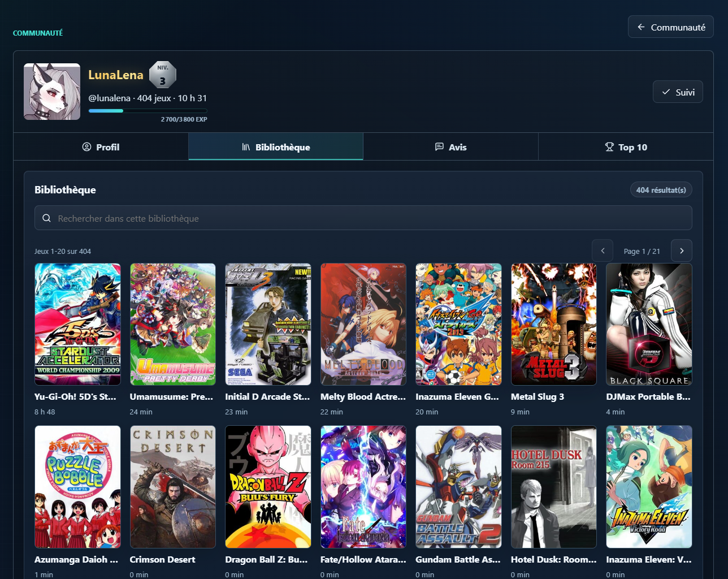Open Yu-Gi-Oh! 5D's Stardust Accelerator cover

pos(77,324)
